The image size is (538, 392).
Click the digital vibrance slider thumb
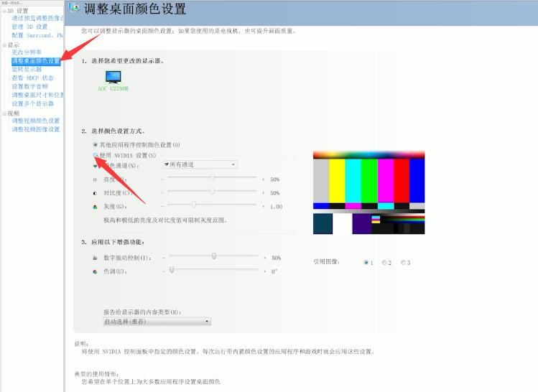click(x=214, y=256)
